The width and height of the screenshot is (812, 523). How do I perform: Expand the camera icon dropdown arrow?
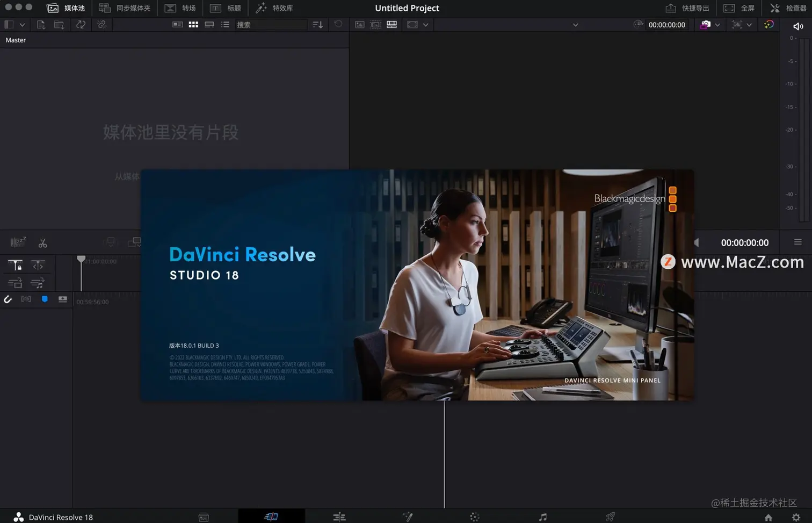(717, 25)
